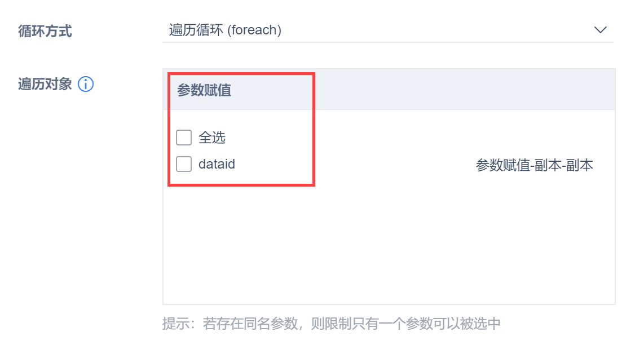Click the 提示 prefix of the hint line
The height and width of the screenshot is (345, 644).
[176, 324]
